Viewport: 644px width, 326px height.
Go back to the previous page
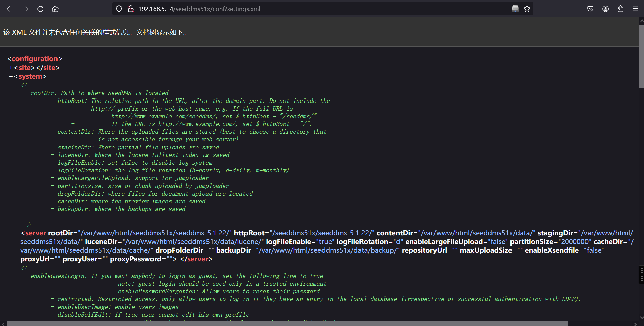(x=10, y=9)
